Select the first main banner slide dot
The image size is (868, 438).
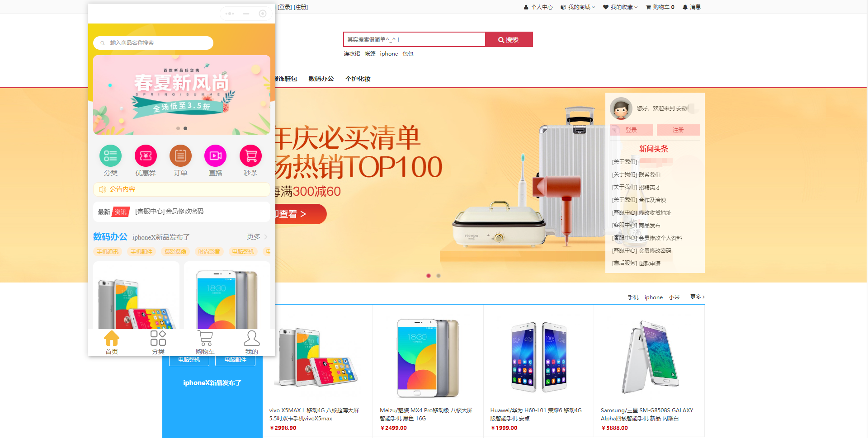[x=429, y=276]
